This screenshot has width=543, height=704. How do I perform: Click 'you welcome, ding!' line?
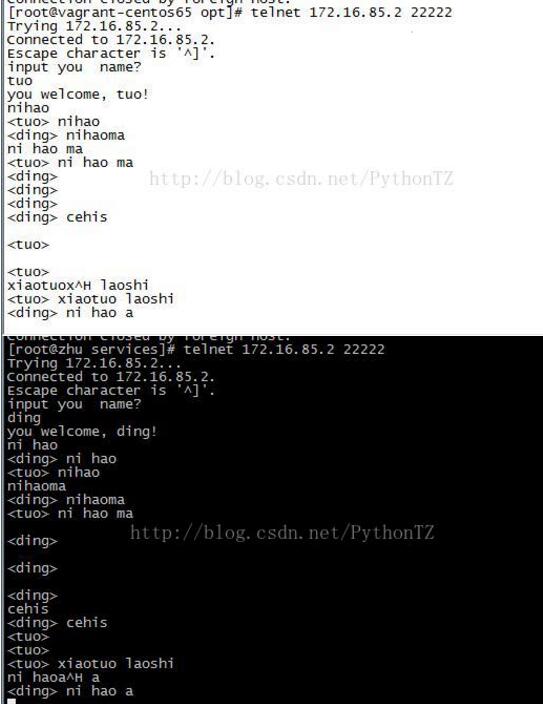click(82, 431)
